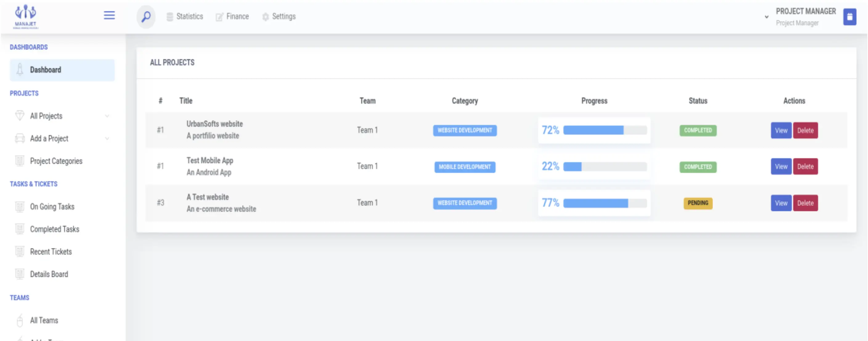868x341 pixels.
Task: Open On Going Tasks page
Action: pyautogui.click(x=62, y=207)
